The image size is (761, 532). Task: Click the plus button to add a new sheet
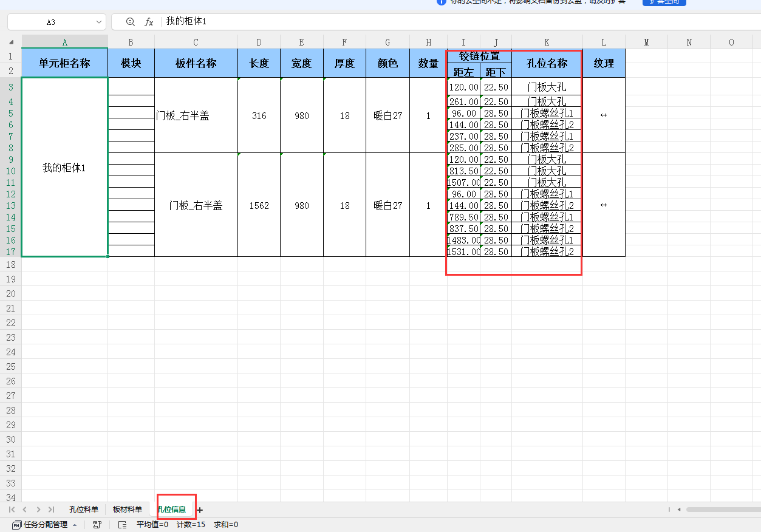tap(199, 510)
